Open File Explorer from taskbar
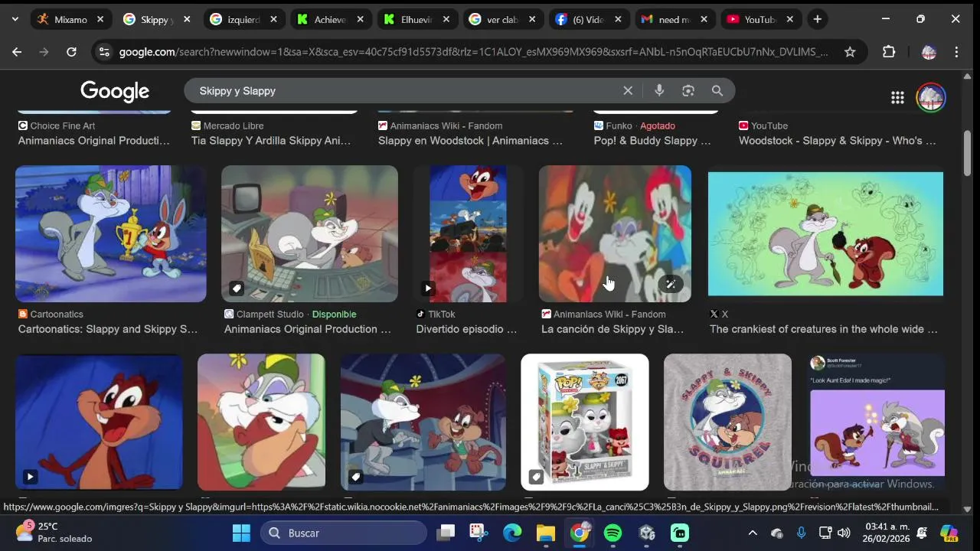The image size is (980, 551). [545, 533]
